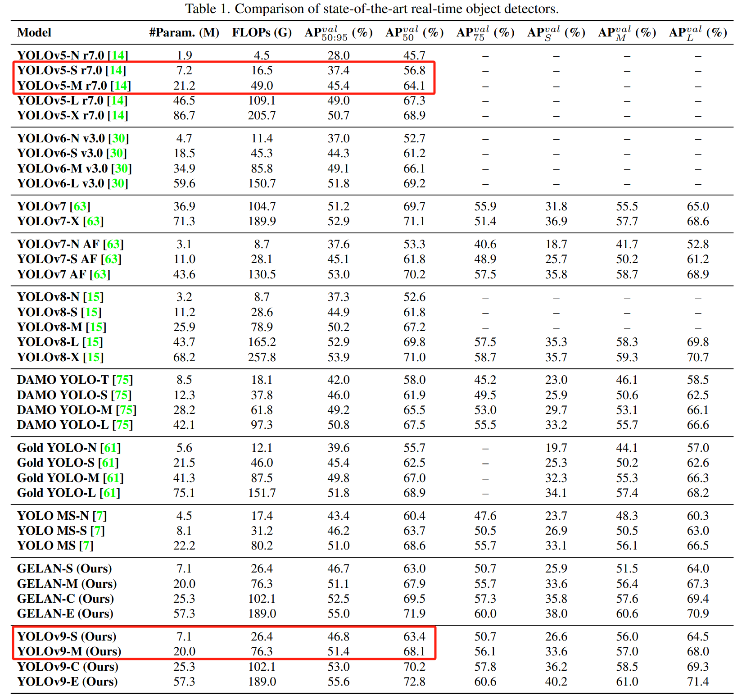Select the 205.7 FLOPs value for YOLOv5-X

tap(262, 115)
